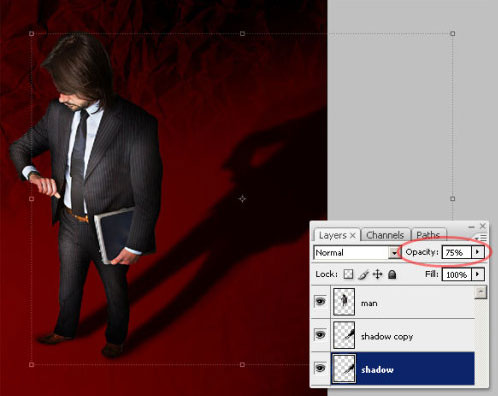Click the lock transparent pixels icon

(348, 274)
